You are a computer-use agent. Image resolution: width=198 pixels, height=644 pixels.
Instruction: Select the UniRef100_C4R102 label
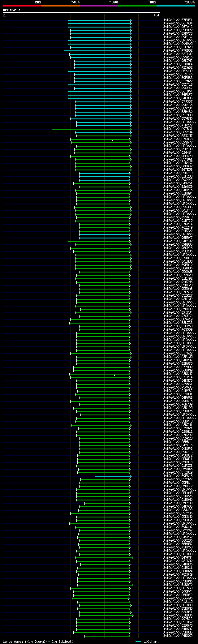tap(178, 241)
